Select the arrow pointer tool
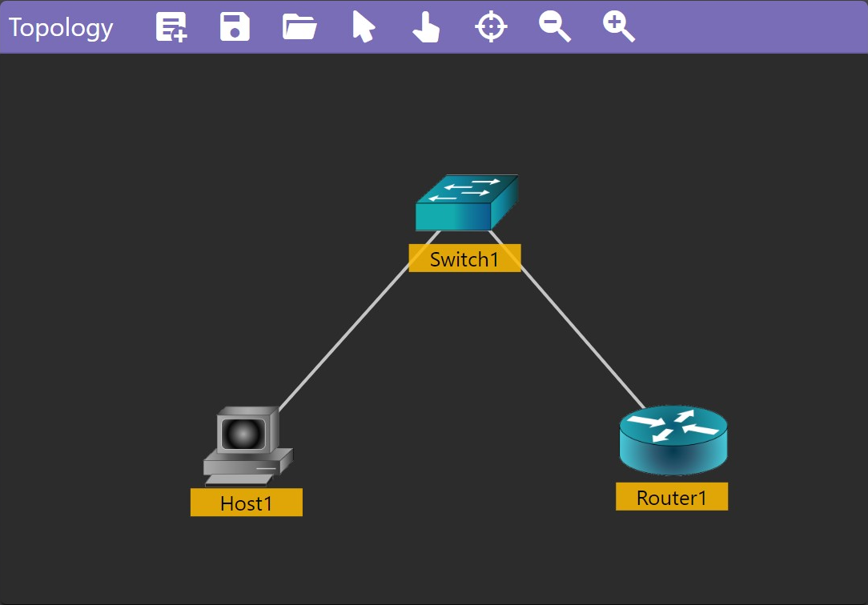 pos(364,27)
